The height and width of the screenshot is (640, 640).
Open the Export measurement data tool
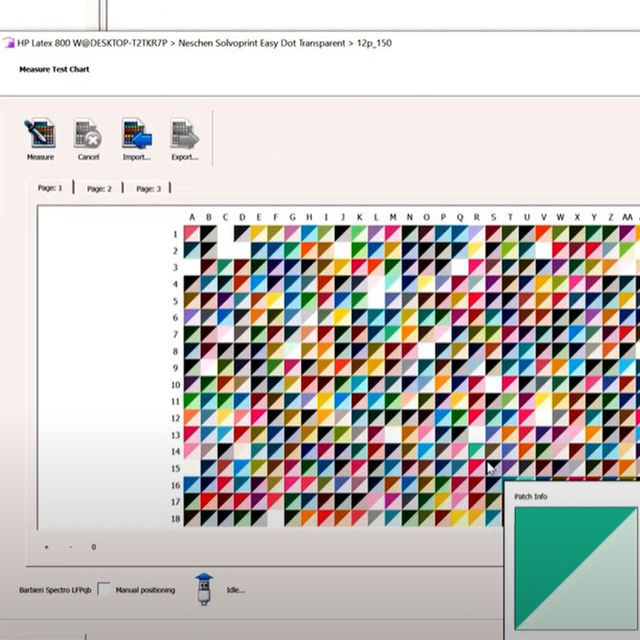click(184, 139)
